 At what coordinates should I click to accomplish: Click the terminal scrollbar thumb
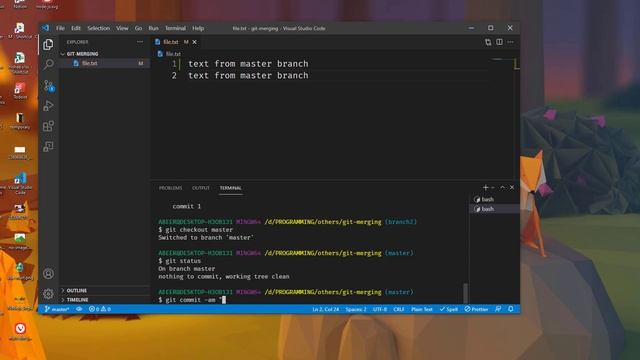[466, 293]
